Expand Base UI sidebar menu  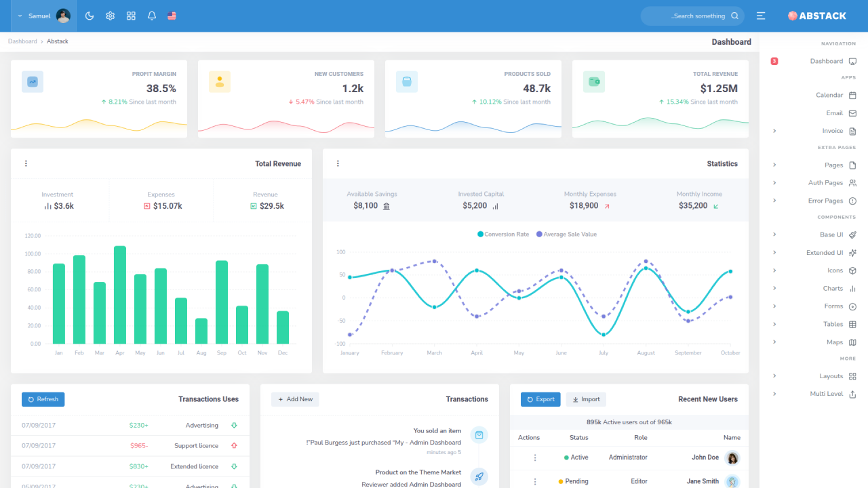(x=814, y=235)
